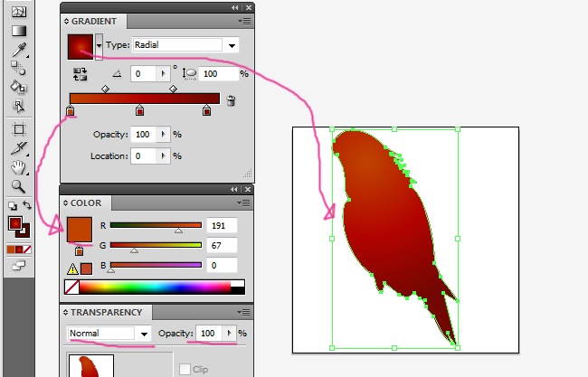Screen dimensions: 588x377
Task: Expand the gradient swatch preset arrow
Action: [99, 45]
